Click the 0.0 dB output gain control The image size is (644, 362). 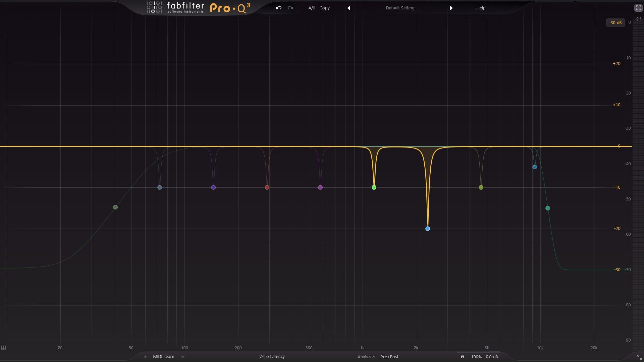click(x=492, y=357)
